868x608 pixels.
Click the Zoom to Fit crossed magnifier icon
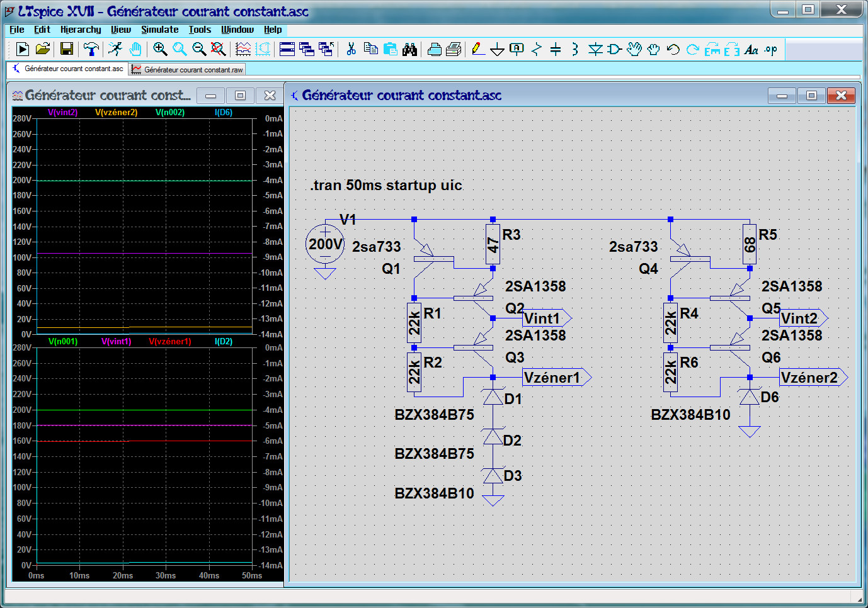218,49
